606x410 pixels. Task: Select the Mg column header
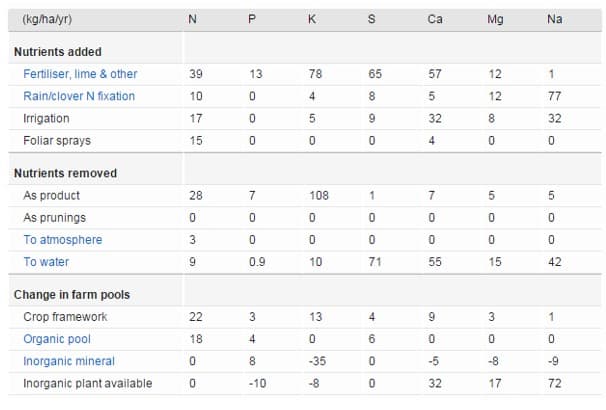495,19
